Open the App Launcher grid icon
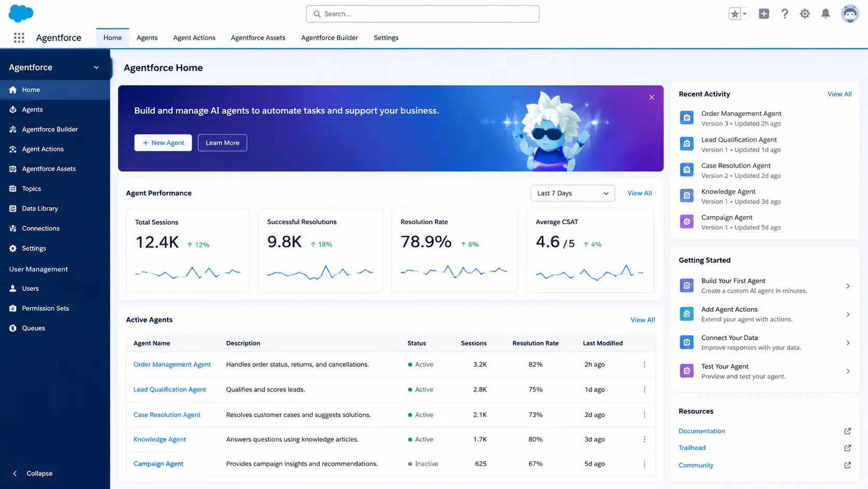 tap(19, 37)
